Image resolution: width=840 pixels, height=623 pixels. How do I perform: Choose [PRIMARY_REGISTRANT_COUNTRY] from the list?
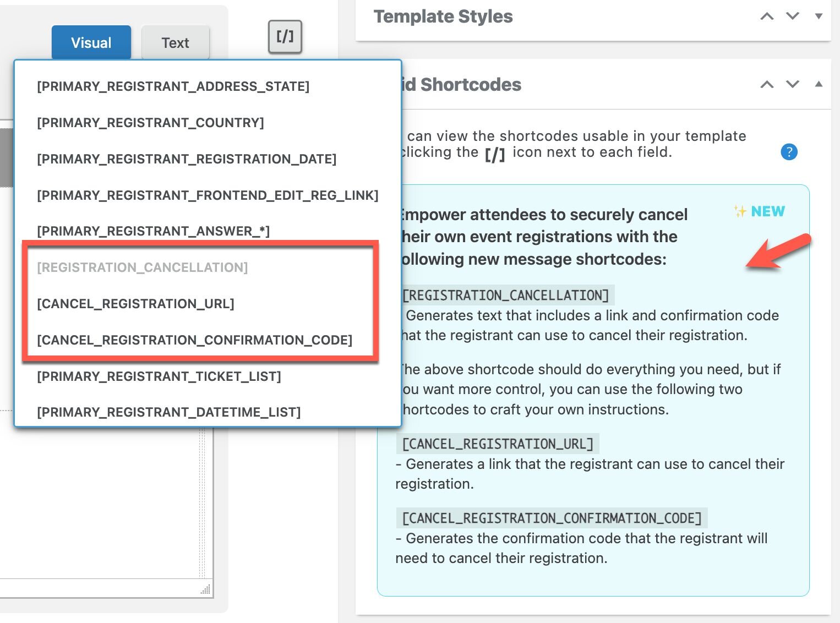tap(150, 123)
